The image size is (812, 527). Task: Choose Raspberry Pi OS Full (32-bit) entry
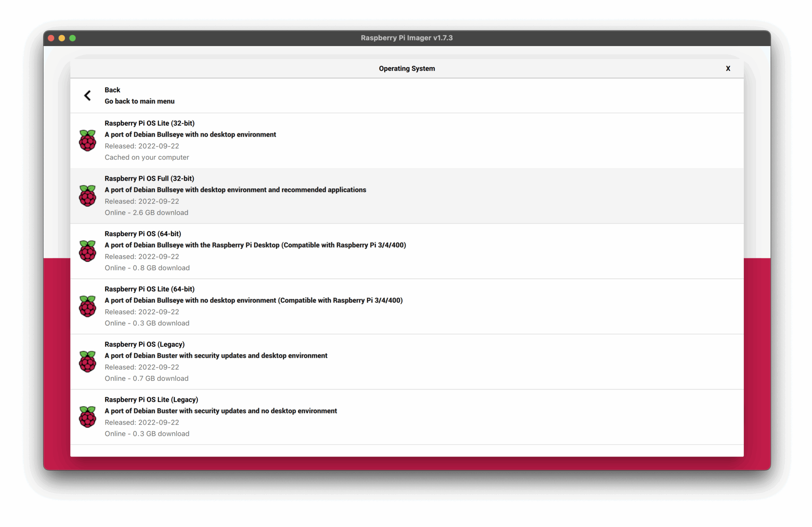pos(149,179)
